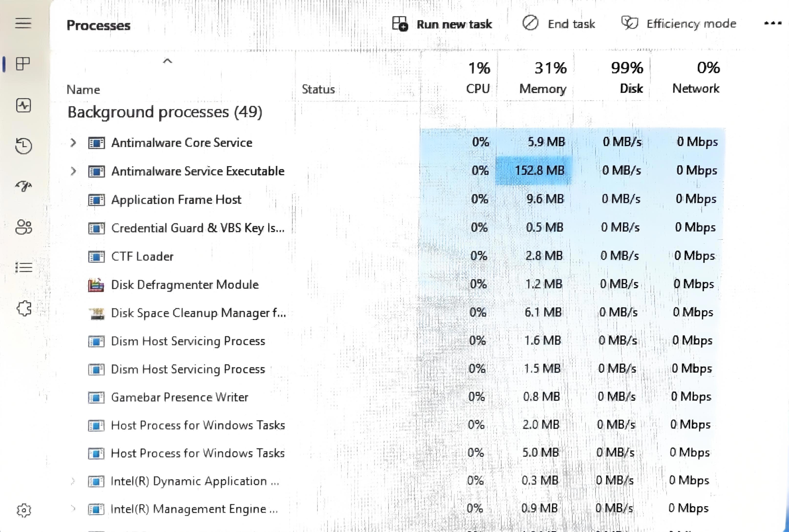Open the Details sidebar icon
This screenshot has height=532, width=789.
[24, 267]
